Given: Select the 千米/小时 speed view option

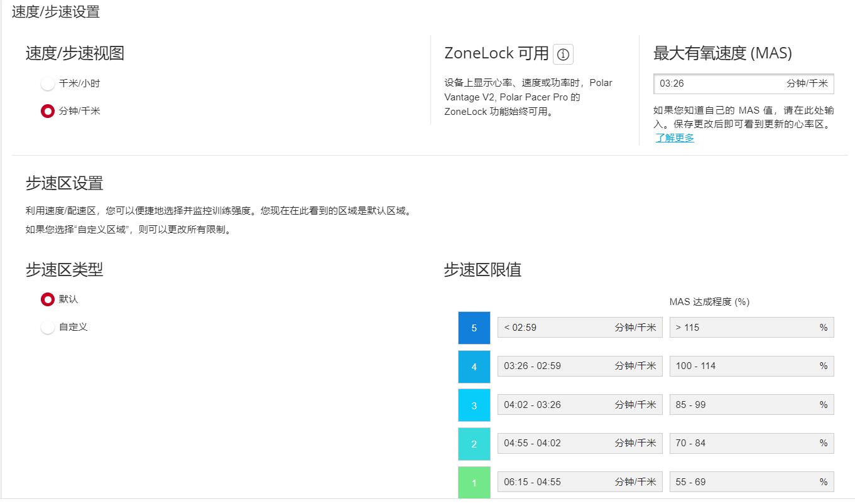Looking at the screenshot, I should 47,83.
